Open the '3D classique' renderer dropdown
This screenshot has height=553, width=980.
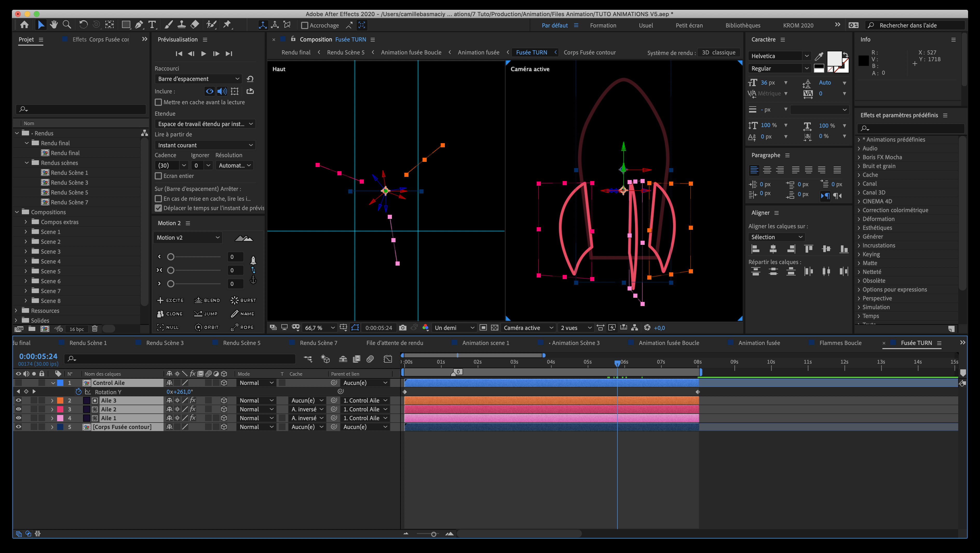[719, 52]
